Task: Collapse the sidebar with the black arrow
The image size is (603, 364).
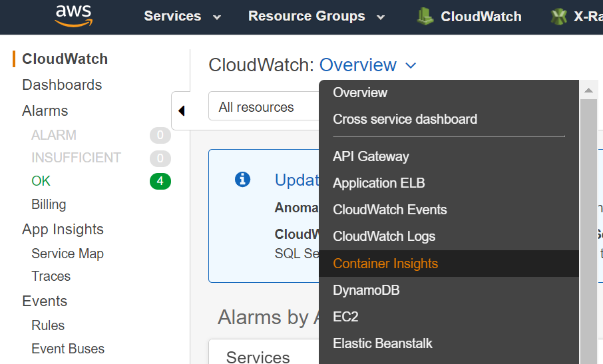Action: [x=182, y=110]
